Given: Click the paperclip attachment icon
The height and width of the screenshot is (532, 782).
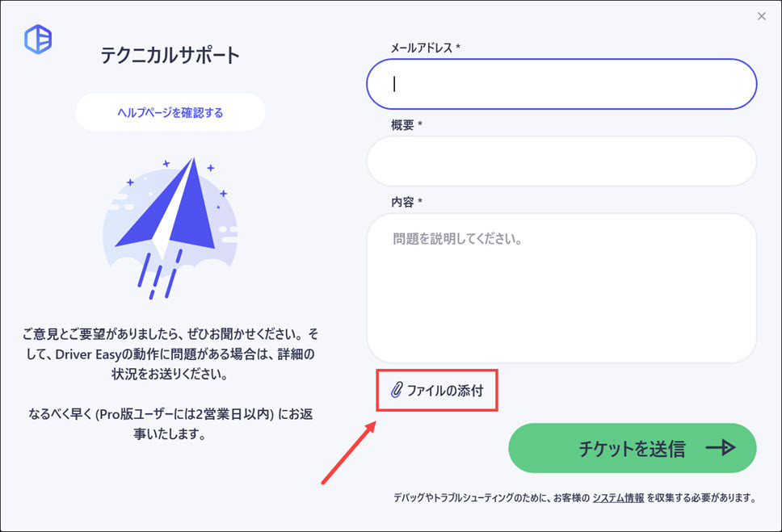Looking at the screenshot, I should click(396, 391).
